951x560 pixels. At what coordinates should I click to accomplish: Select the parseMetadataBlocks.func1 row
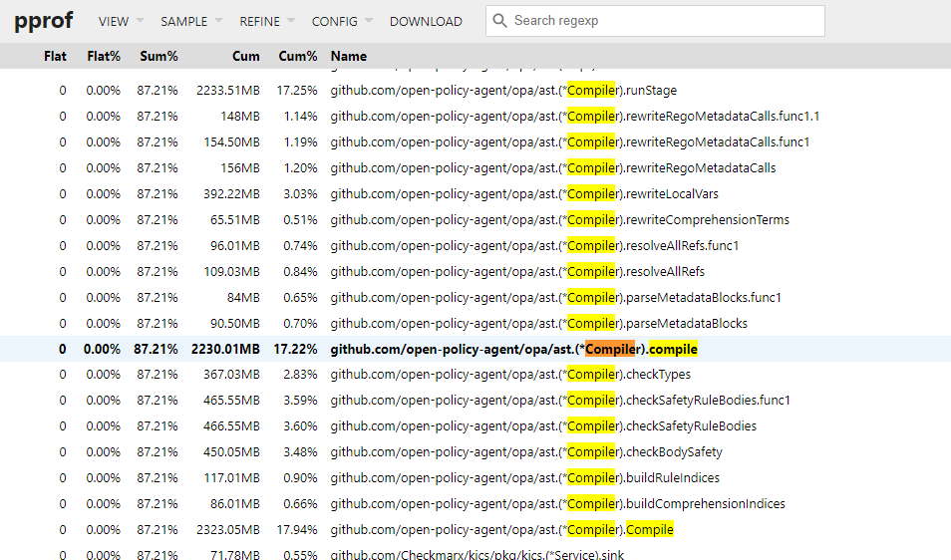pyautogui.click(x=475, y=298)
